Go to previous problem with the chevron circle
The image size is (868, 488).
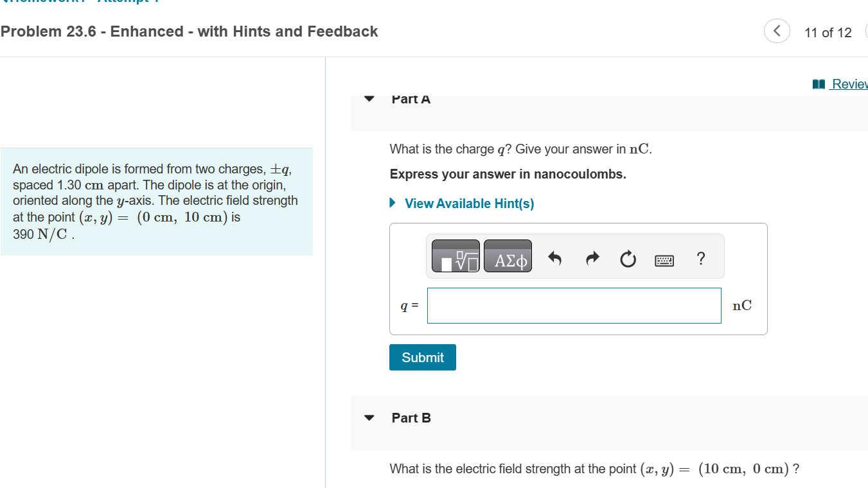pos(776,31)
